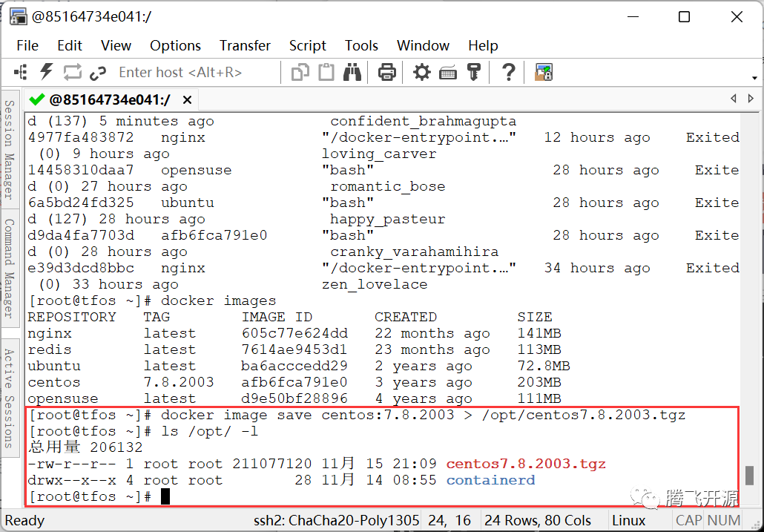
Task: Click the CAP status bar indicator
Action: pyautogui.click(x=689, y=520)
